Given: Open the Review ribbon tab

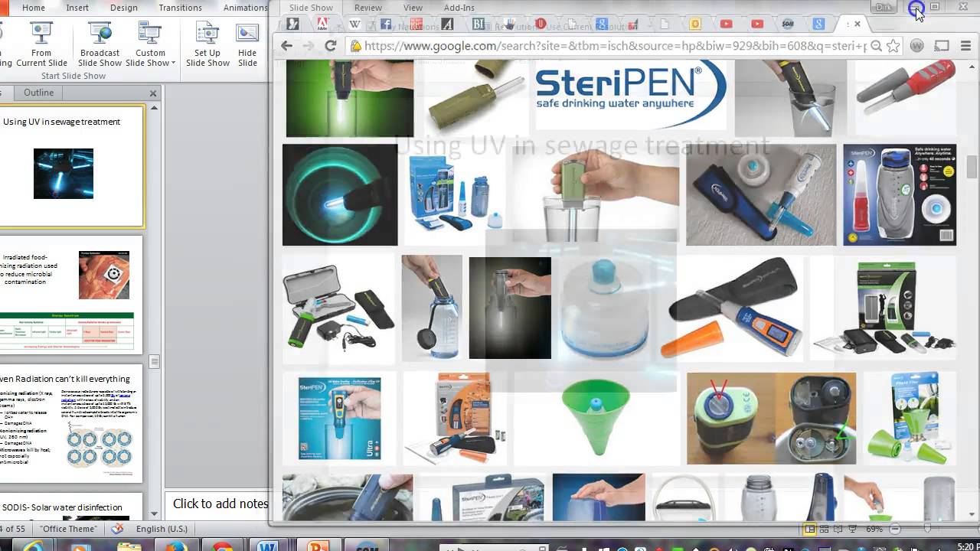Looking at the screenshot, I should [x=368, y=8].
